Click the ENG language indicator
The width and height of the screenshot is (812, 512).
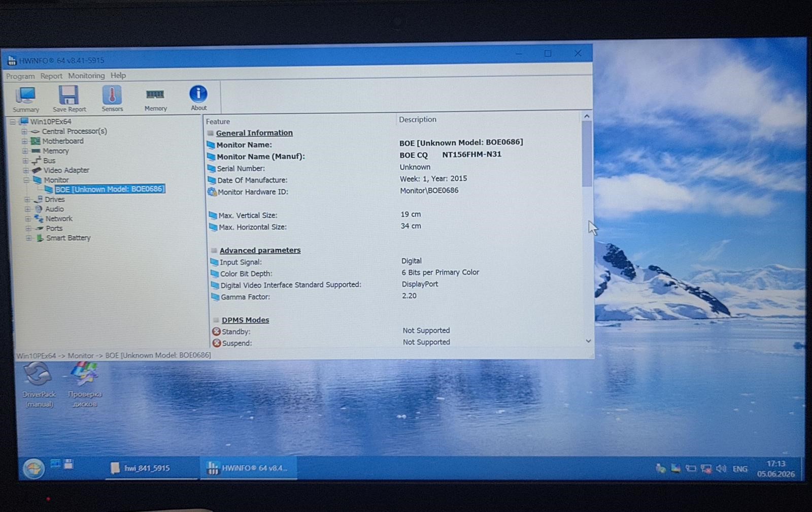click(x=740, y=469)
